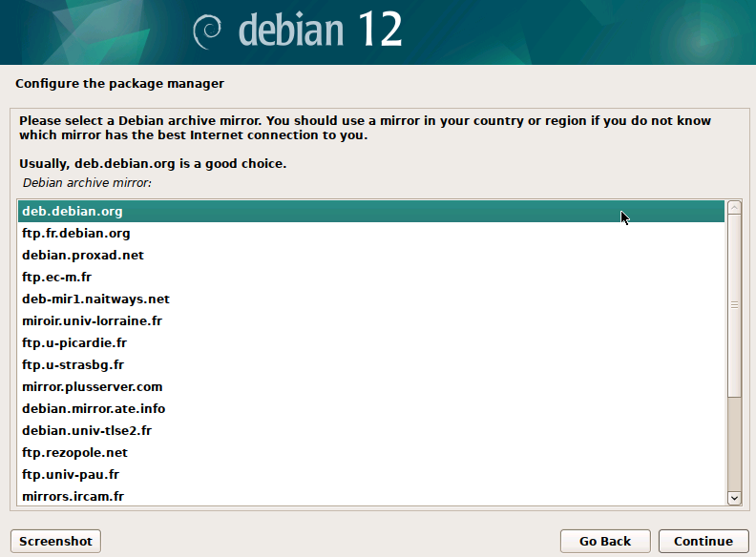Choose debian.proxad.net from the list

click(x=83, y=255)
